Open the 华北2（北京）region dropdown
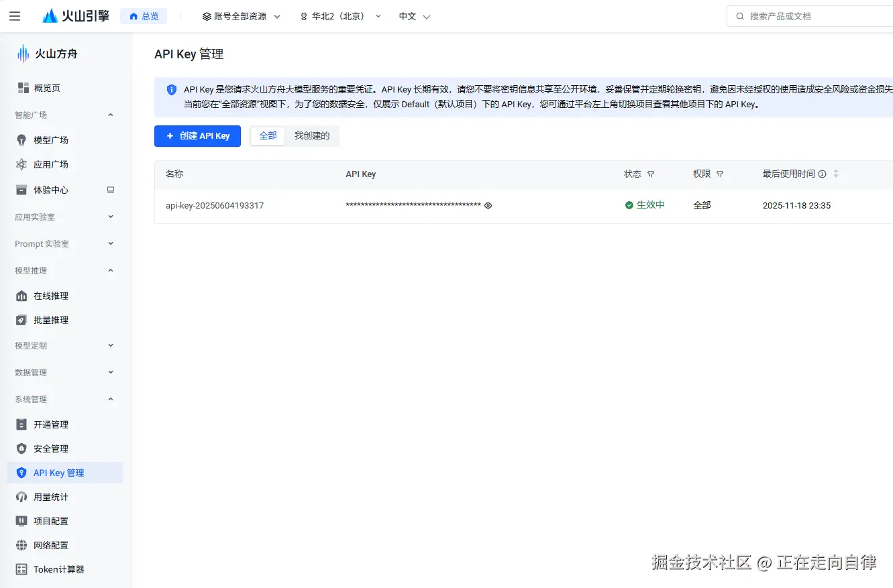The height and width of the screenshot is (588, 893). point(340,16)
